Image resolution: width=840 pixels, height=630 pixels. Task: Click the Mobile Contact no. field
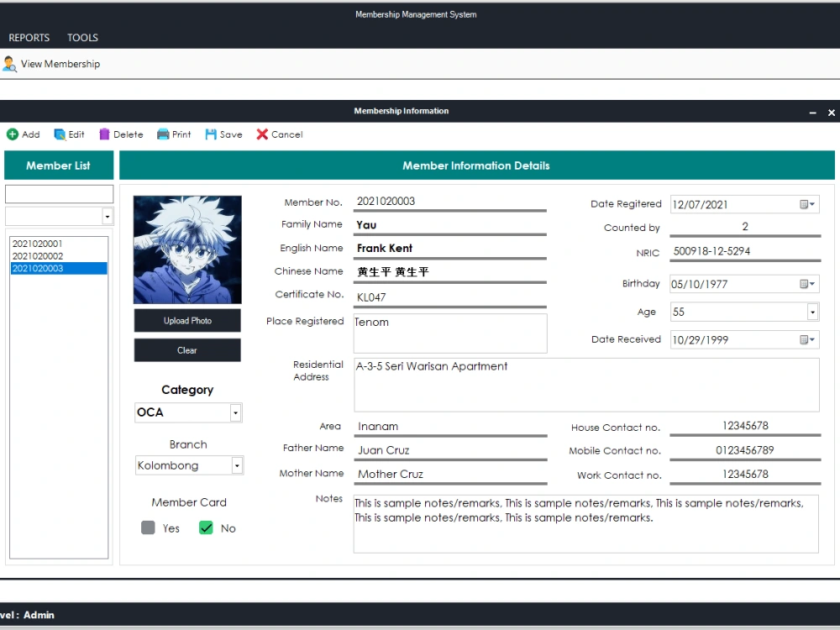[x=744, y=450]
